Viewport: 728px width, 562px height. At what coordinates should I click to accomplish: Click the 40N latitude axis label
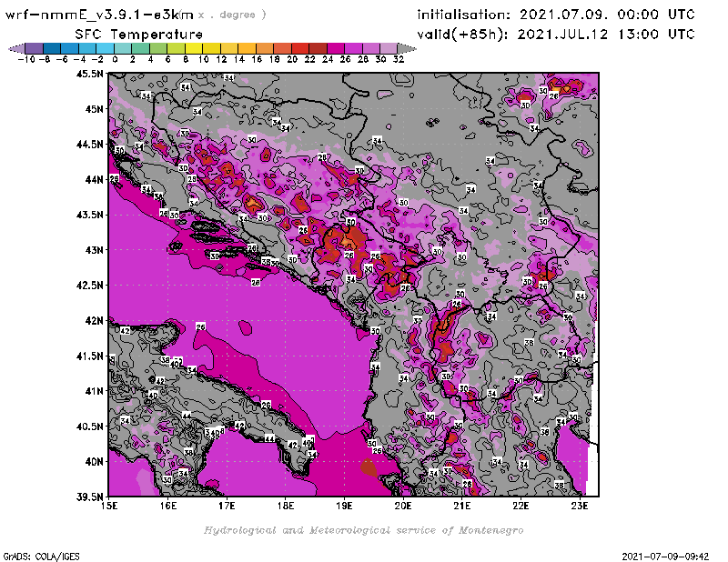pos(94,462)
